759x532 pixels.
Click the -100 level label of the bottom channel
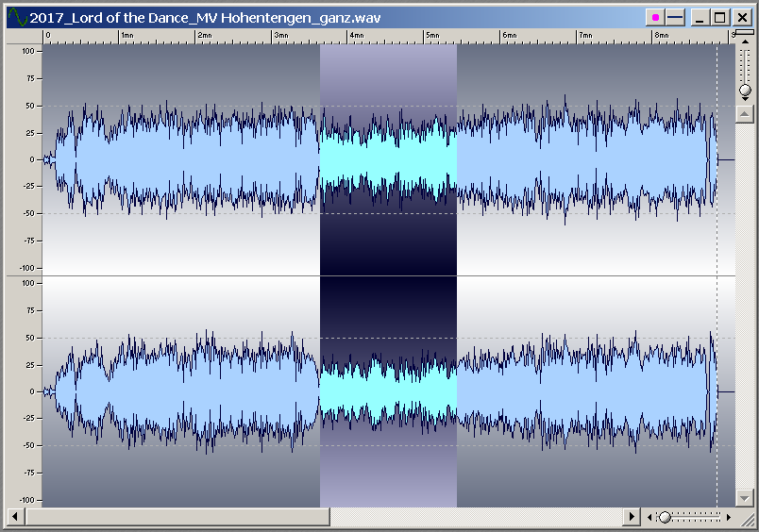[27, 500]
